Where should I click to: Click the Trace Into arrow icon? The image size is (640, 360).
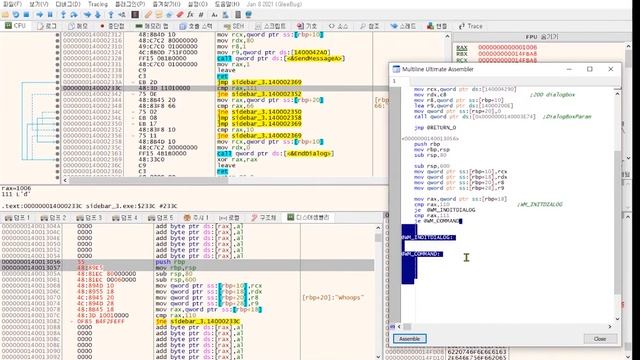tap(87, 15)
